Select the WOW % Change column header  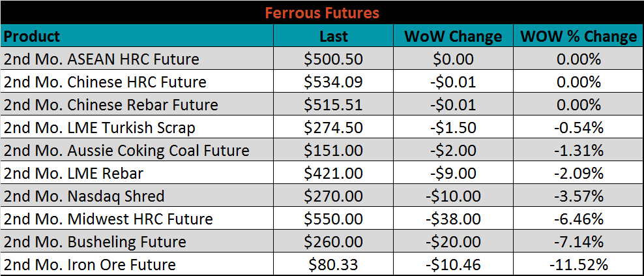click(578, 36)
